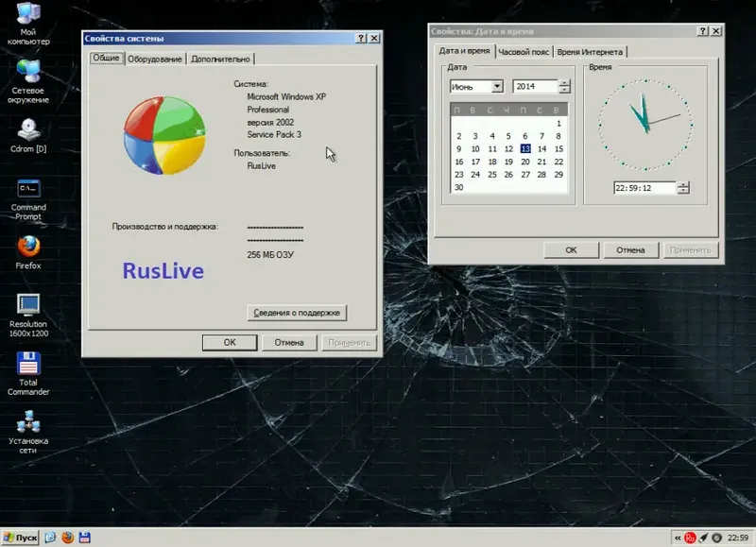This screenshot has height=547, width=756.
Task: Select day 19 in the calendar
Action: pos(508,162)
